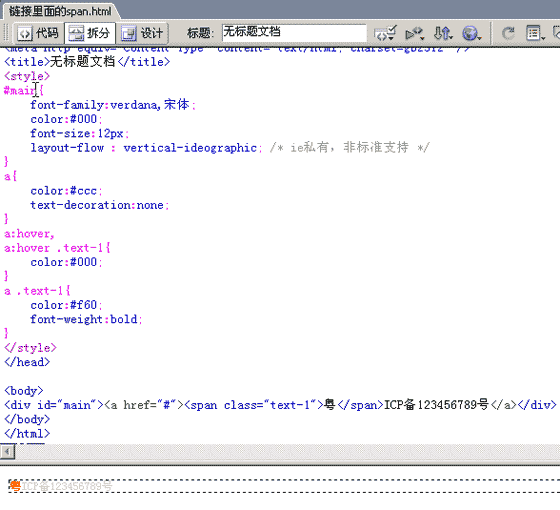Click the toolbar drag handle gripper
The width and height of the screenshot is (560, 510).
point(6,34)
